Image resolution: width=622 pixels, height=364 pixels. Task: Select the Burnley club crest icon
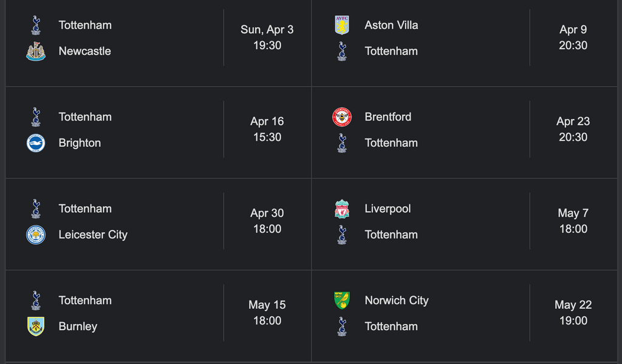(36, 326)
